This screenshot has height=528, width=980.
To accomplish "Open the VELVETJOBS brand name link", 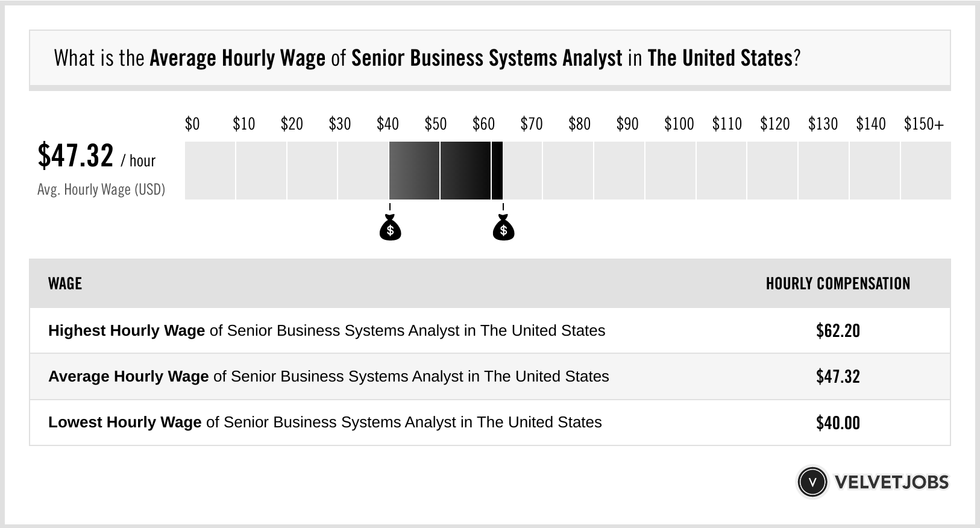I will pos(891,482).
